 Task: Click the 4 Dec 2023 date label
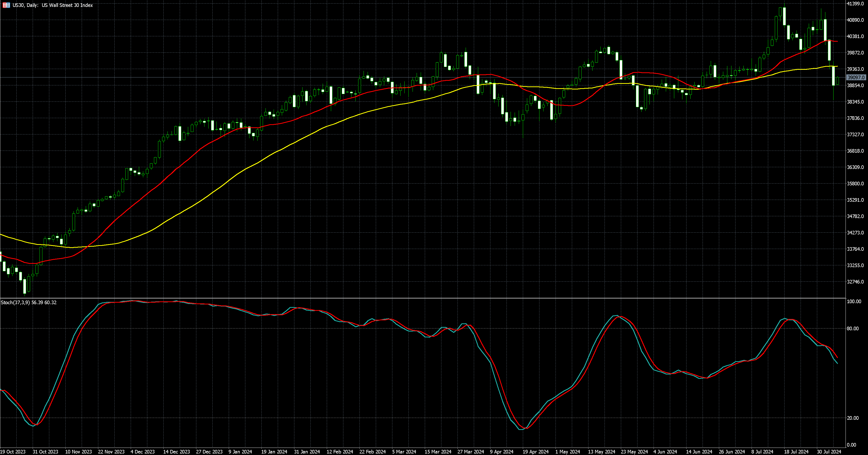point(142,452)
